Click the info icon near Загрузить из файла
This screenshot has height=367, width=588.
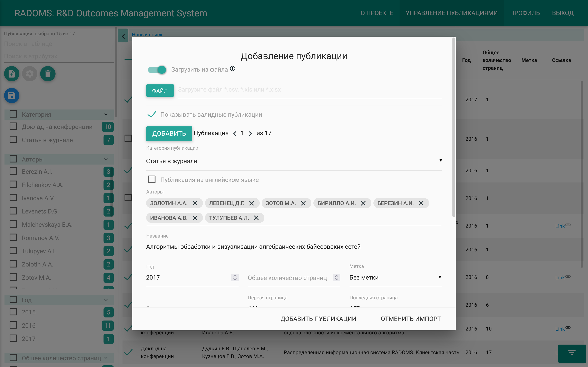[233, 69]
